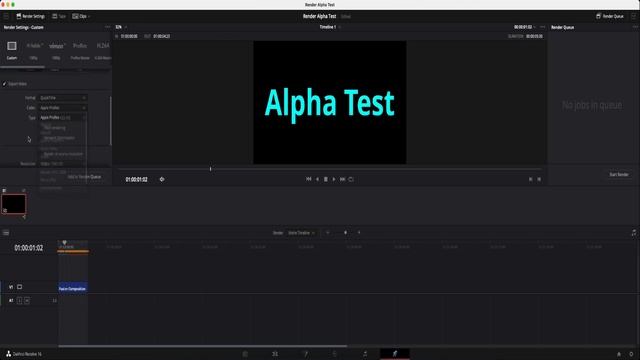Image resolution: width=640 pixels, height=360 pixels.
Task: Select the YouTube 720p render preset
Action: coord(33,50)
